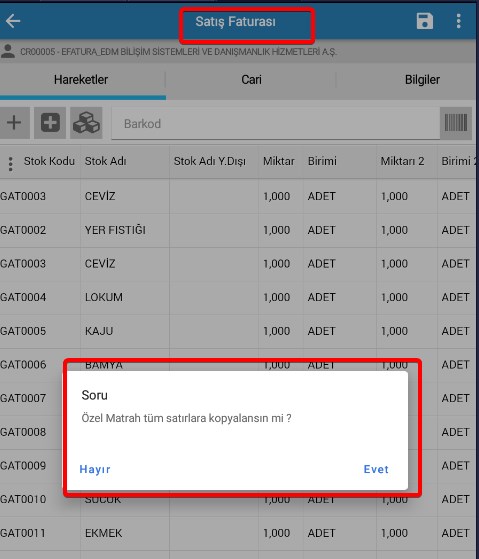Add a new line with plain plus icon
Image resolution: width=479 pixels, height=559 pixels.
[14, 123]
